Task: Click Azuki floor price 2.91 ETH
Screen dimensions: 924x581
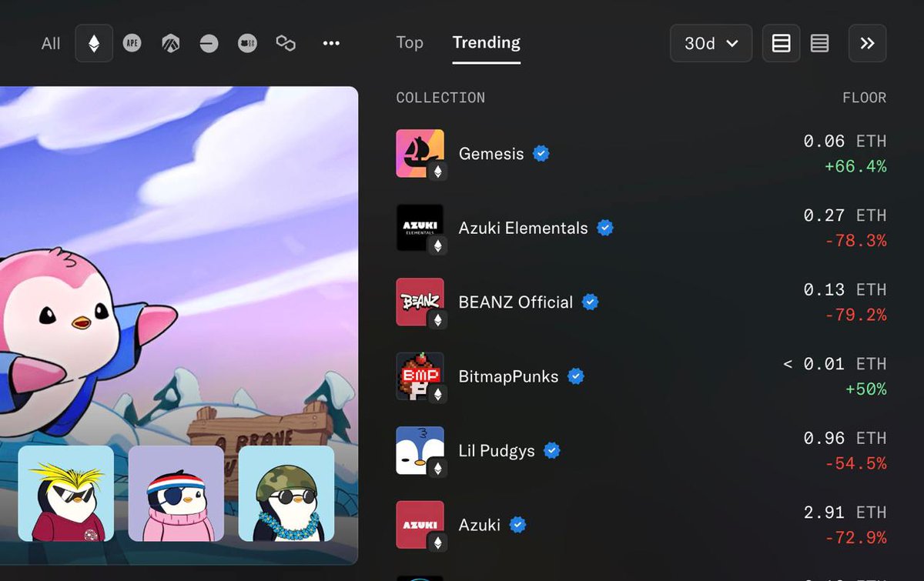Action: click(845, 513)
